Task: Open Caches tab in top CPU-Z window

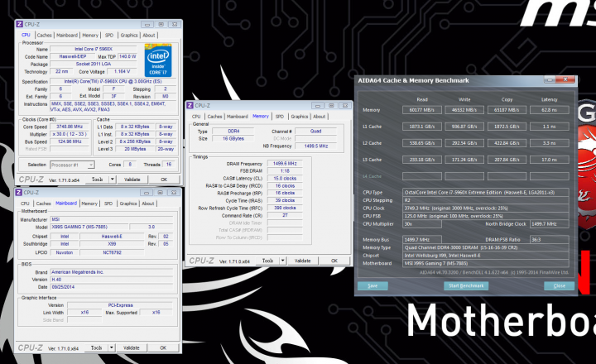Action: coord(44,35)
